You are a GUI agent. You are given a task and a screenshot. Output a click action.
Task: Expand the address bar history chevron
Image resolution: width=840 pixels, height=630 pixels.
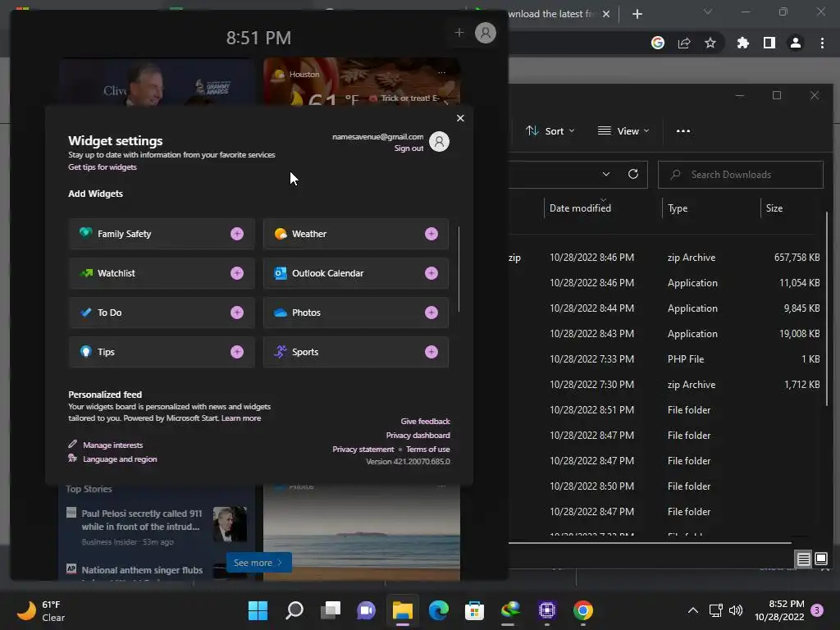pos(606,174)
